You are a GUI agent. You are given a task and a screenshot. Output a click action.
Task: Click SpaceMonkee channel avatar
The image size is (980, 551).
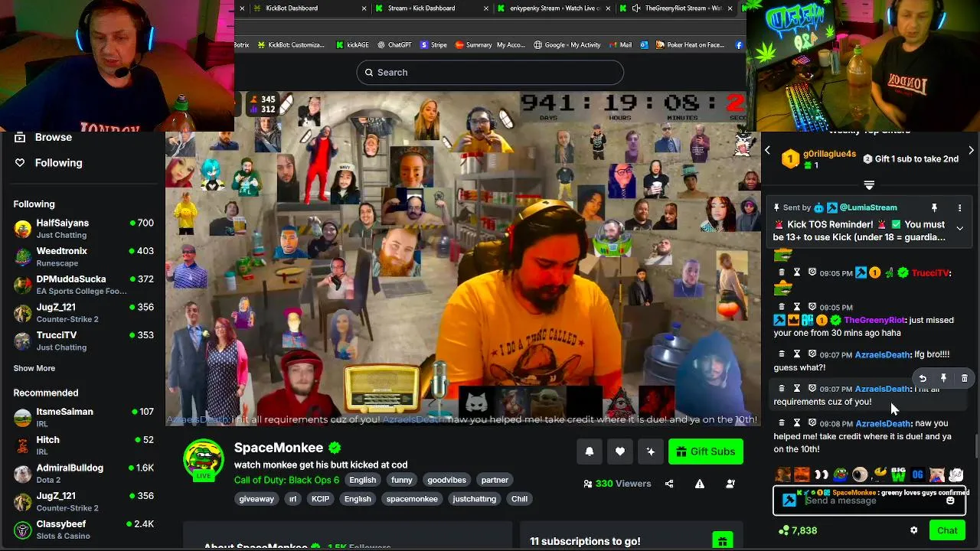(x=203, y=459)
